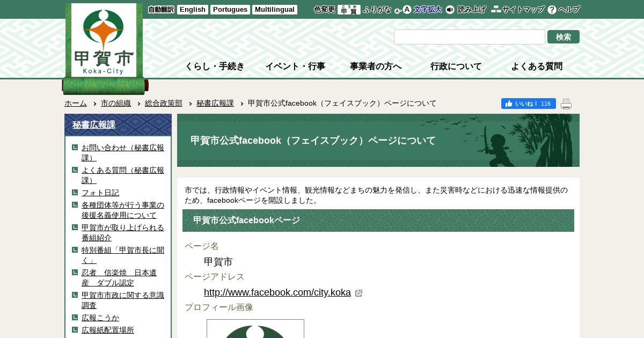Open 各種団体等が行う事業の後援名義使用について
The image size is (644, 338).
click(123, 210)
